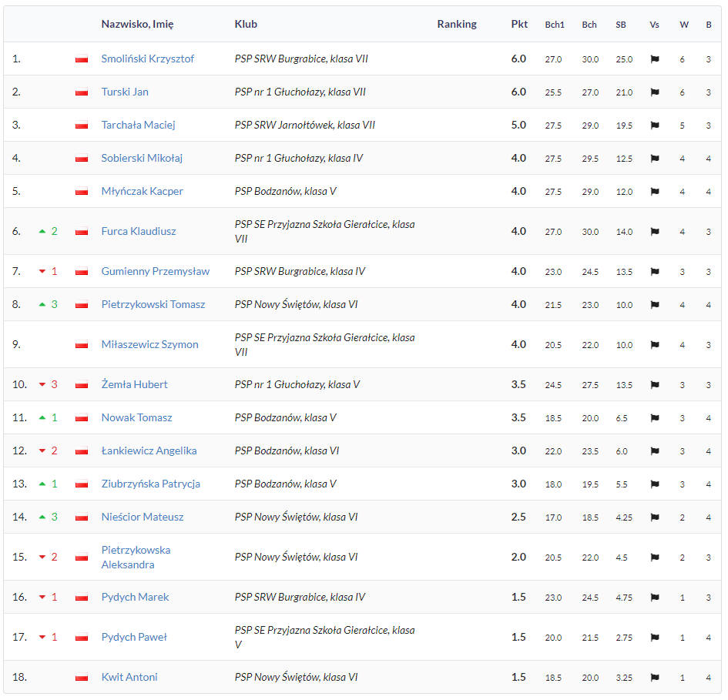
Task: Click the green up arrow in Pietrzykowski Tomasz's row
Action: click(42, 304)
